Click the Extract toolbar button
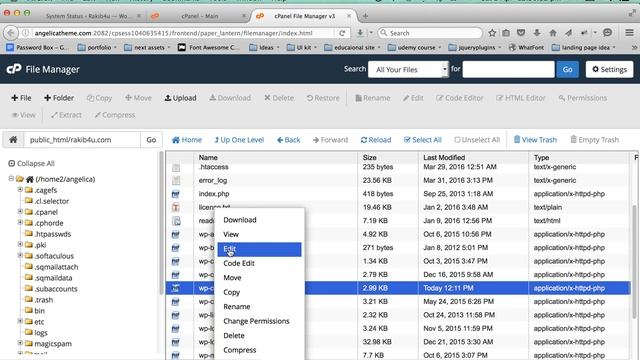640x360 pixels. click(x=66, y=115)
